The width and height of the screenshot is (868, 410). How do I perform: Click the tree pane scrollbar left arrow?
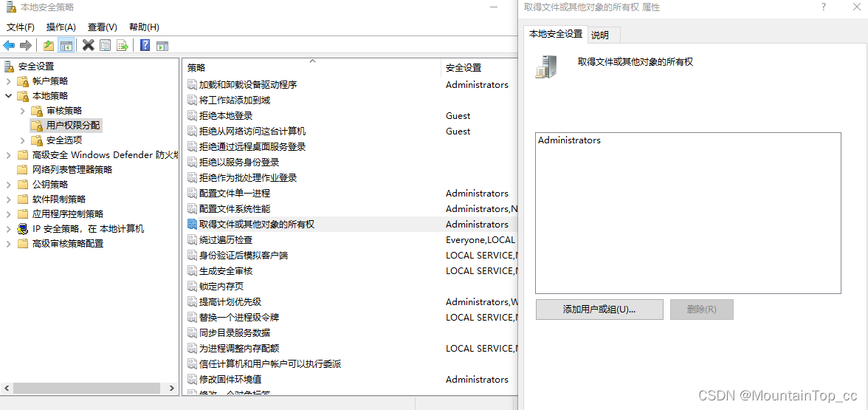(6, 389)
